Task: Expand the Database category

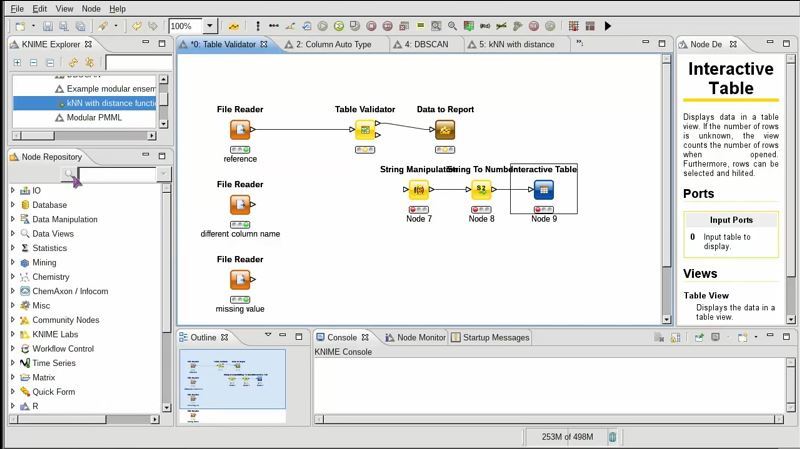Action: pos(13,205)
